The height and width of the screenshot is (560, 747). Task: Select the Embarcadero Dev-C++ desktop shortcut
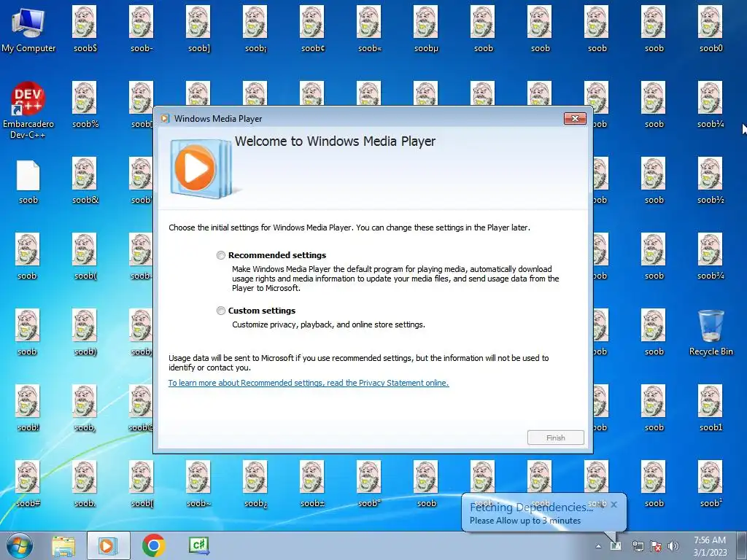click(28, 111)
